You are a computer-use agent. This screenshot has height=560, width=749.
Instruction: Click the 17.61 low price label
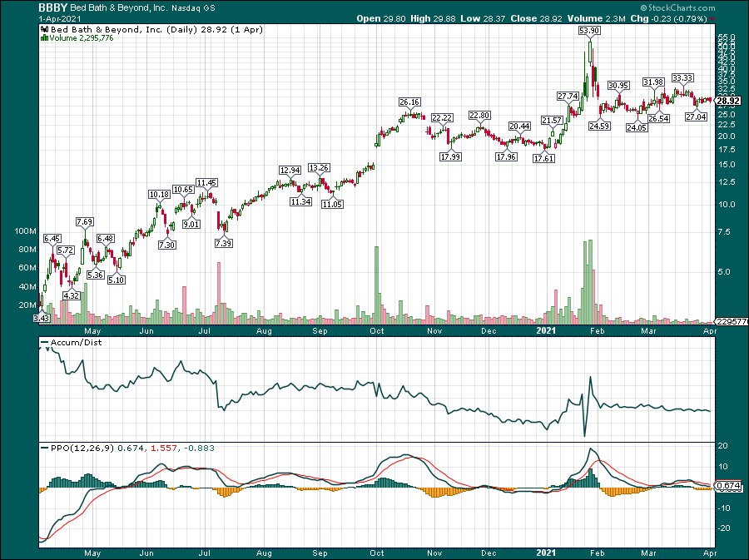click(543, 158)
